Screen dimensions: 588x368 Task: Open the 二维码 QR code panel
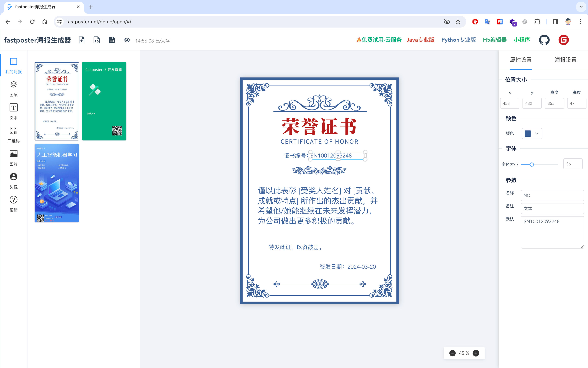click(x=13, y=134)
